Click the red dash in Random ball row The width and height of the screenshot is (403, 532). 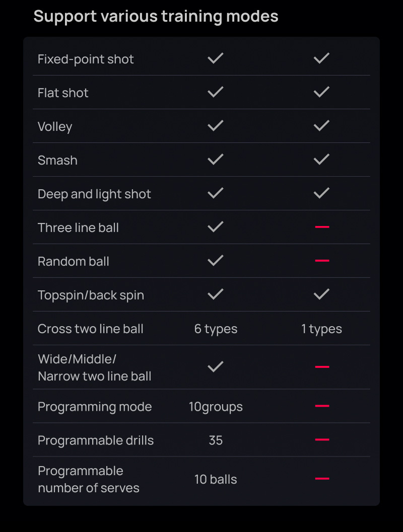point(322,261)
